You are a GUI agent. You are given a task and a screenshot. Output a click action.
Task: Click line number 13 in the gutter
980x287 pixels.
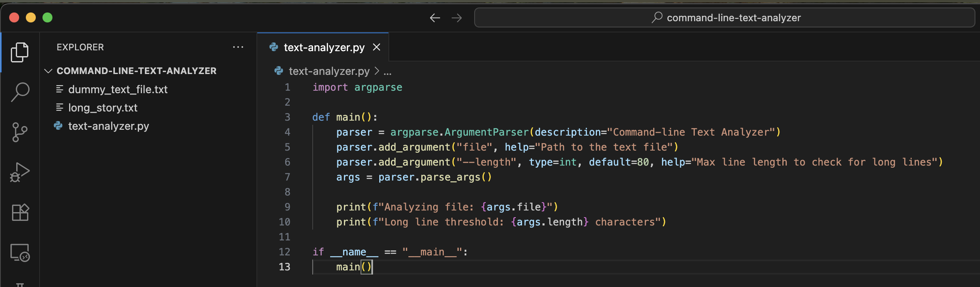click(x=284, y=267)
